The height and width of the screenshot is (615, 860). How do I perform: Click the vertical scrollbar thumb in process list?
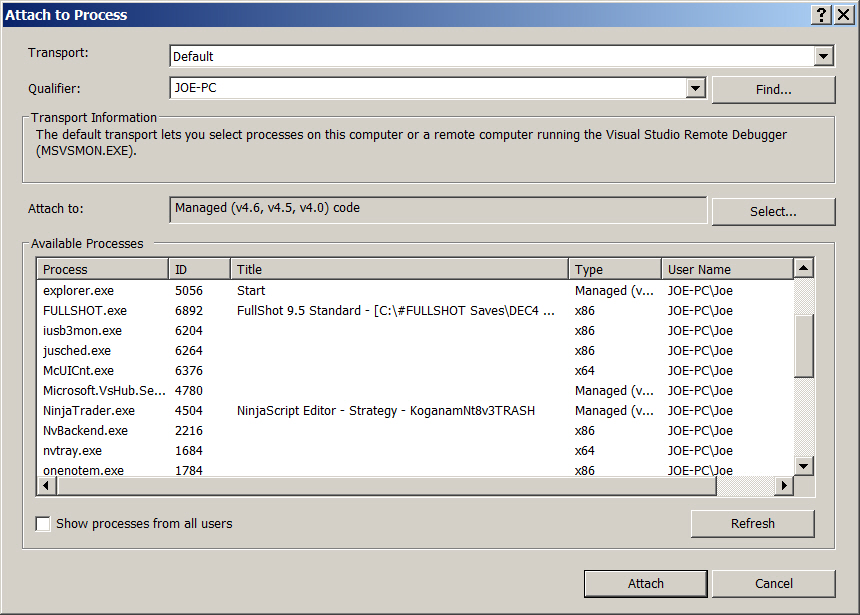[x=804, y=346]
